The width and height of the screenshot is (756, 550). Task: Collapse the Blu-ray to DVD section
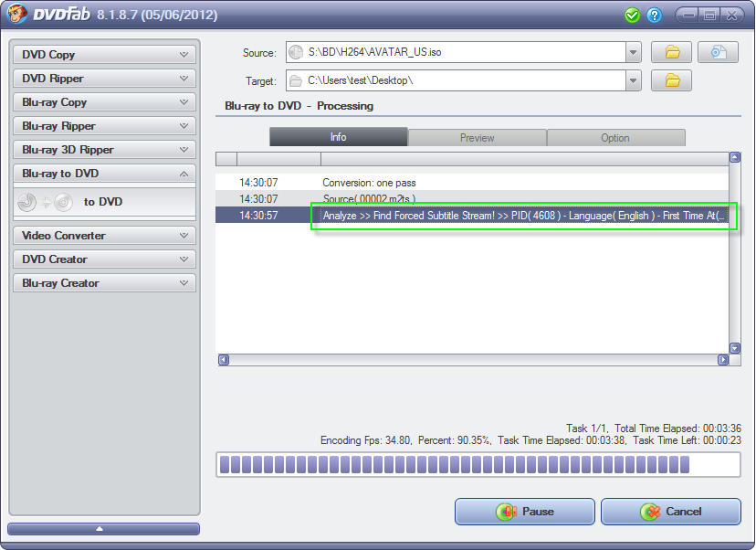click(104, 174)
